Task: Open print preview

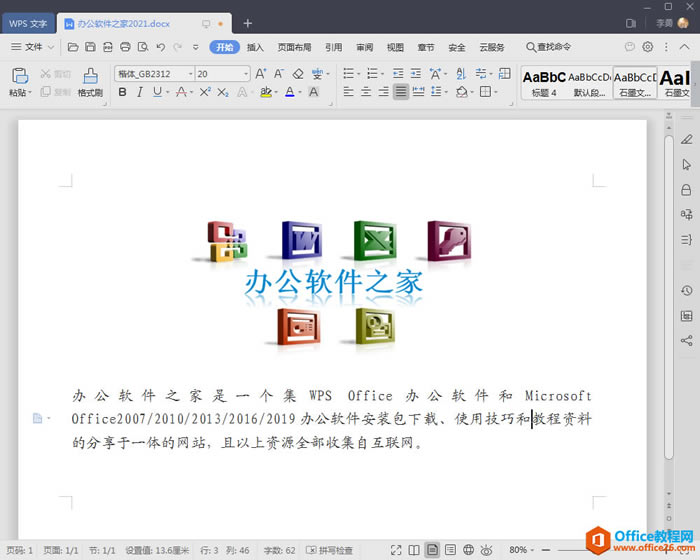Action: (x=143, y=47)
